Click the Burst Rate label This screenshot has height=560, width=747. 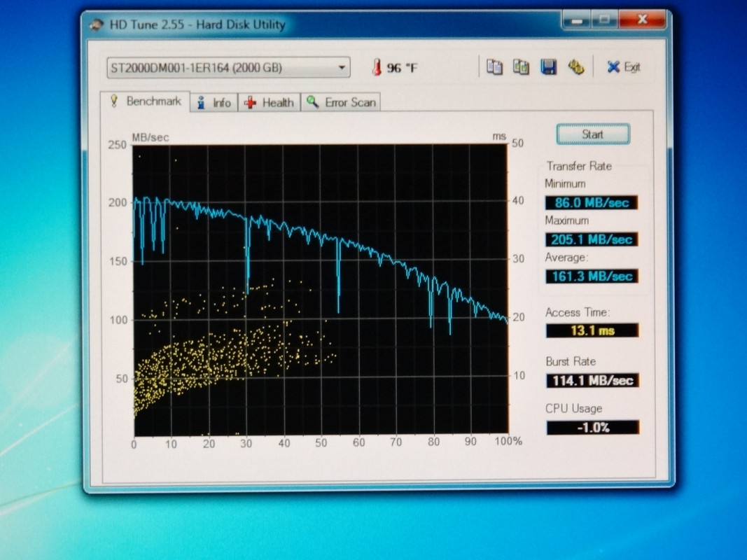tap(571, 361)
